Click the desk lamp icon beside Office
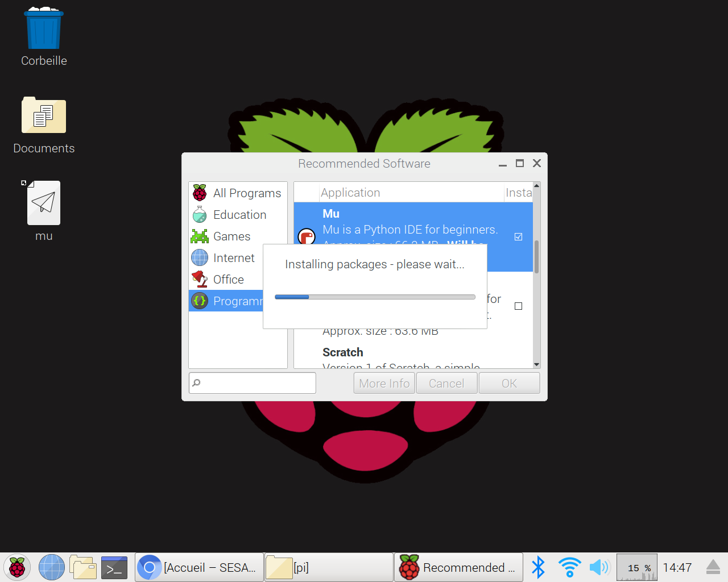Viewport: 728px width, 582px height. [200, 280]
